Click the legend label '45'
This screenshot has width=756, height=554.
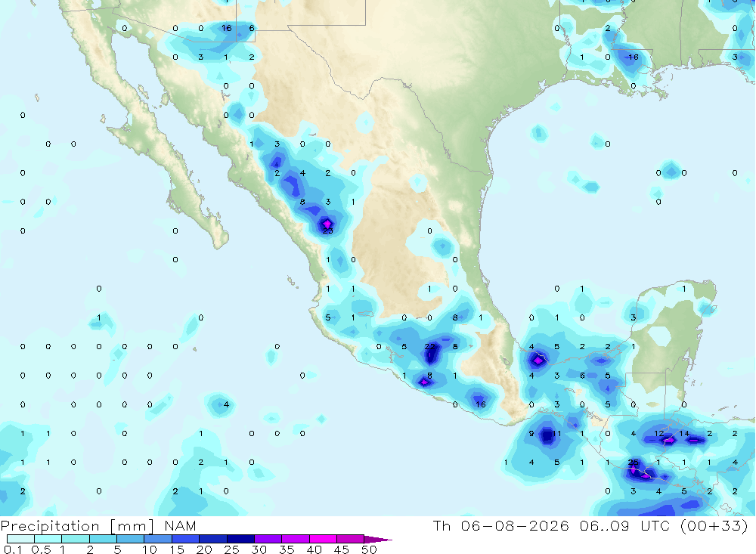tap(342, 549)
